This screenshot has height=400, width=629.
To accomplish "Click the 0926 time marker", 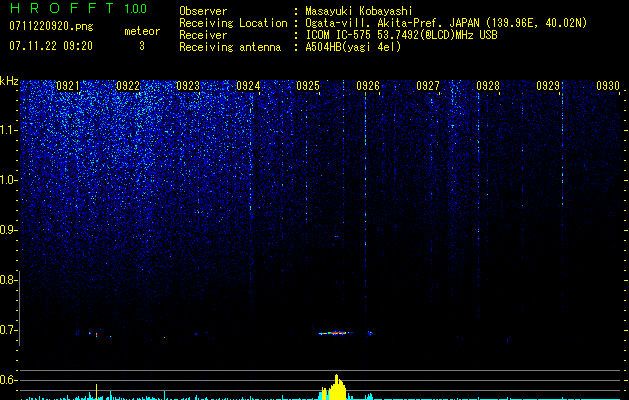I will [x=368, y=86].
